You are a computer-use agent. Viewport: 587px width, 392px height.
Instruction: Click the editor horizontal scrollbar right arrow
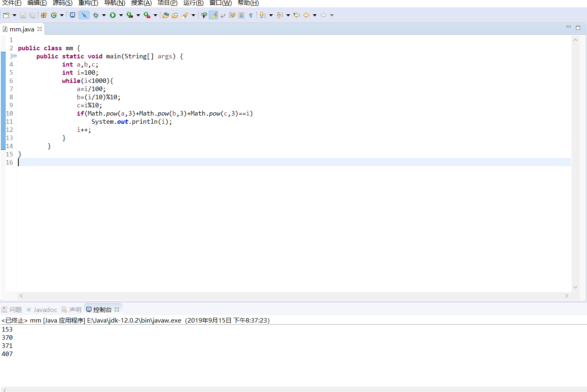[x=567, y=296]
